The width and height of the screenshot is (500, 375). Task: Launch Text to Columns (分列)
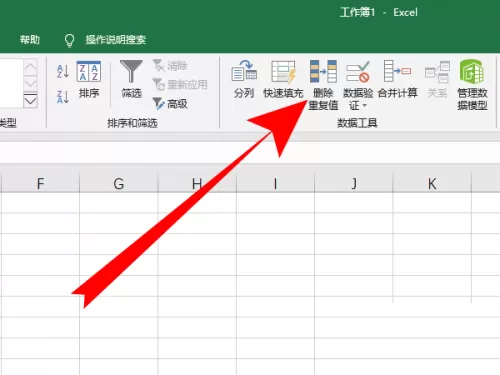tap(244, 79)
